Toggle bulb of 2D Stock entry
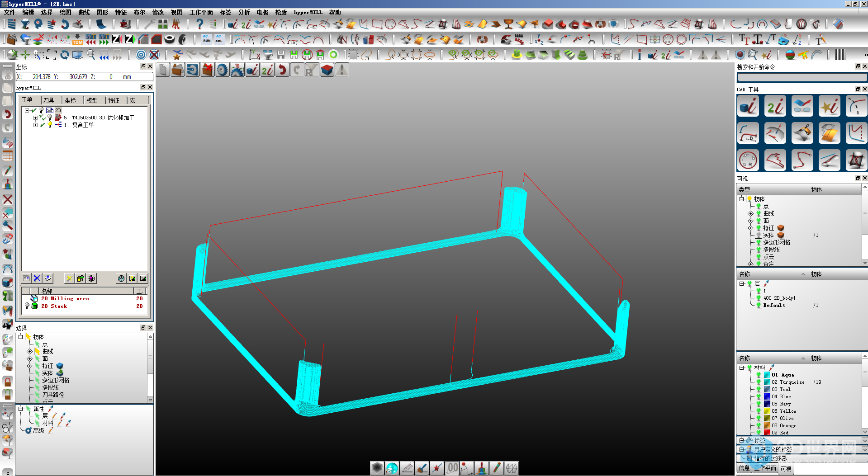 27,306
